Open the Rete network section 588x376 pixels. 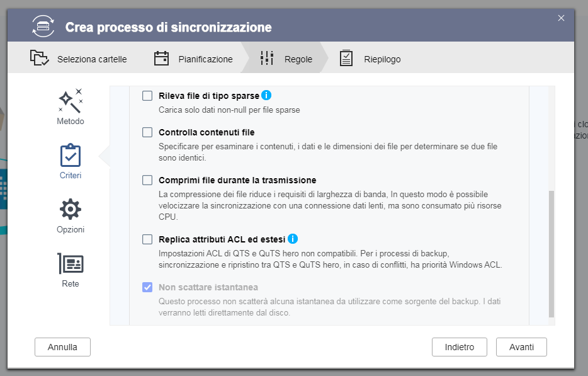(71, 263)
